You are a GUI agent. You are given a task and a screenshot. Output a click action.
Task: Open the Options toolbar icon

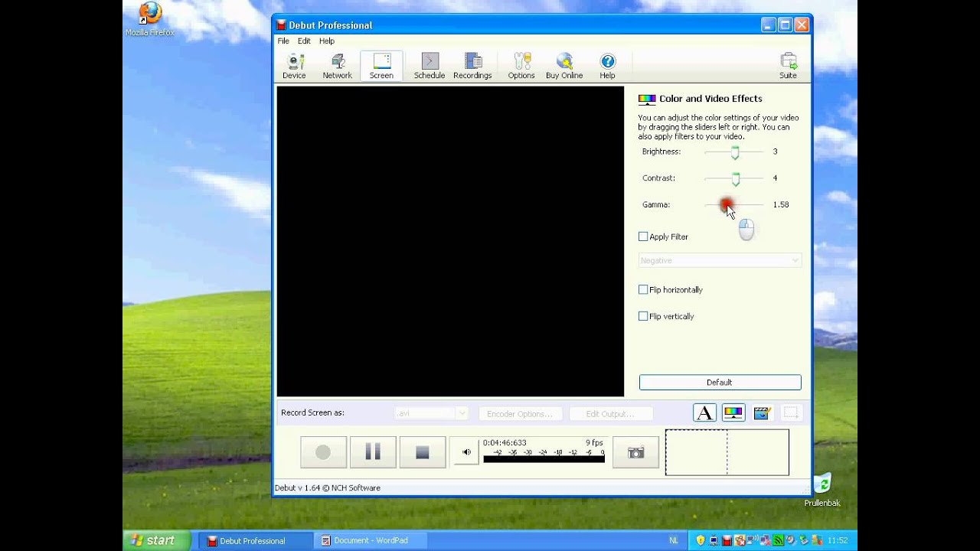[521, 67]
